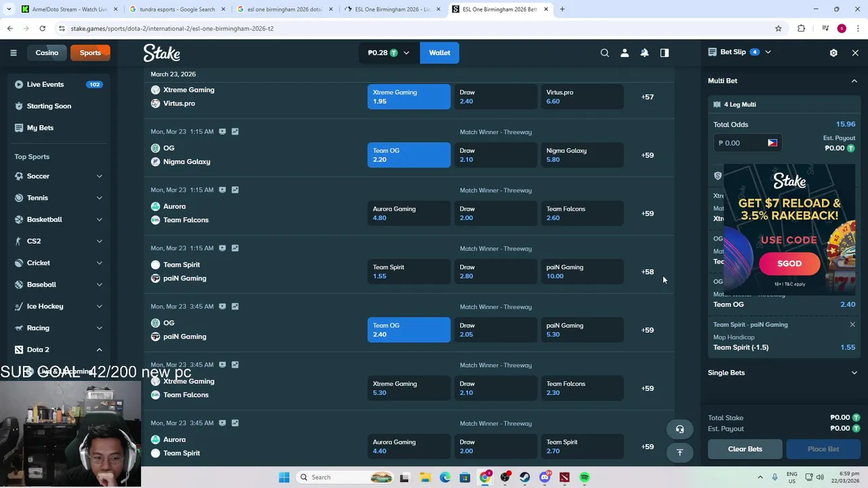Bookmark this page with the star icon
Screen dimensions: 868x488
(x=778, y=28)
